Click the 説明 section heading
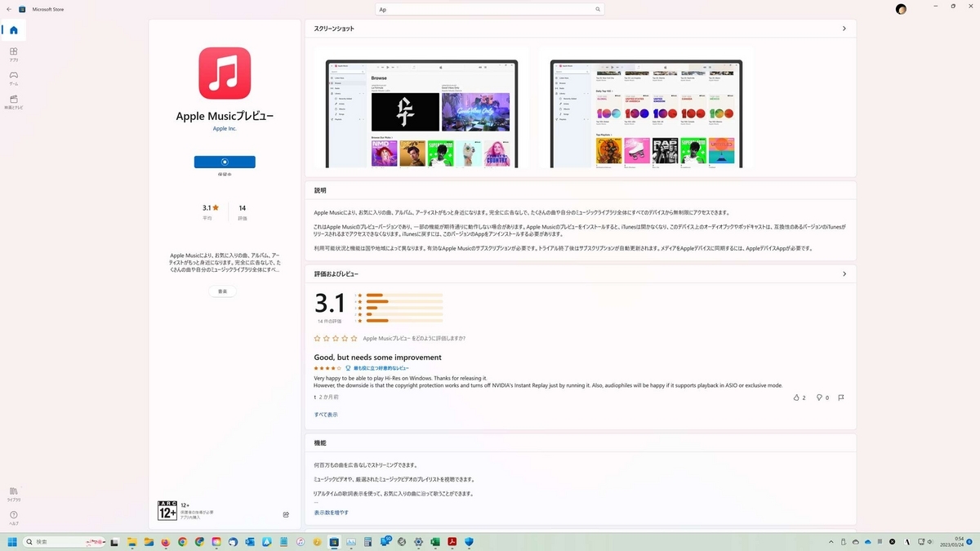 point(320,190)
